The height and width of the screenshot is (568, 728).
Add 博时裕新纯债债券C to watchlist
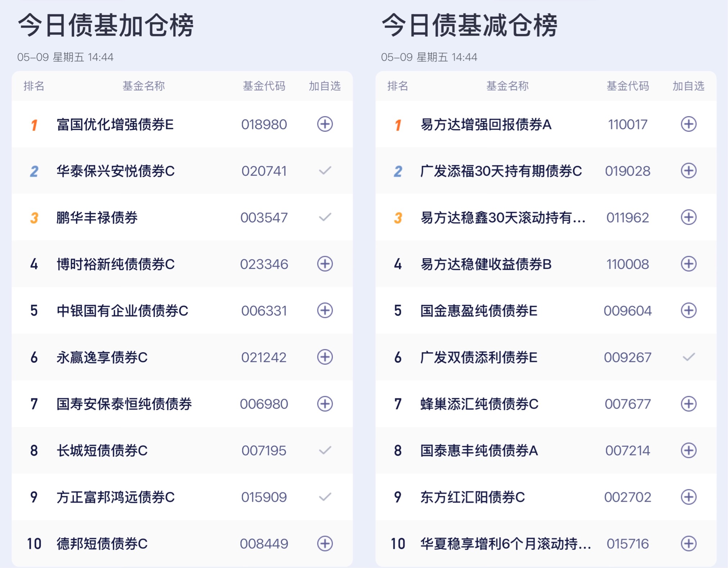(325, 264)
